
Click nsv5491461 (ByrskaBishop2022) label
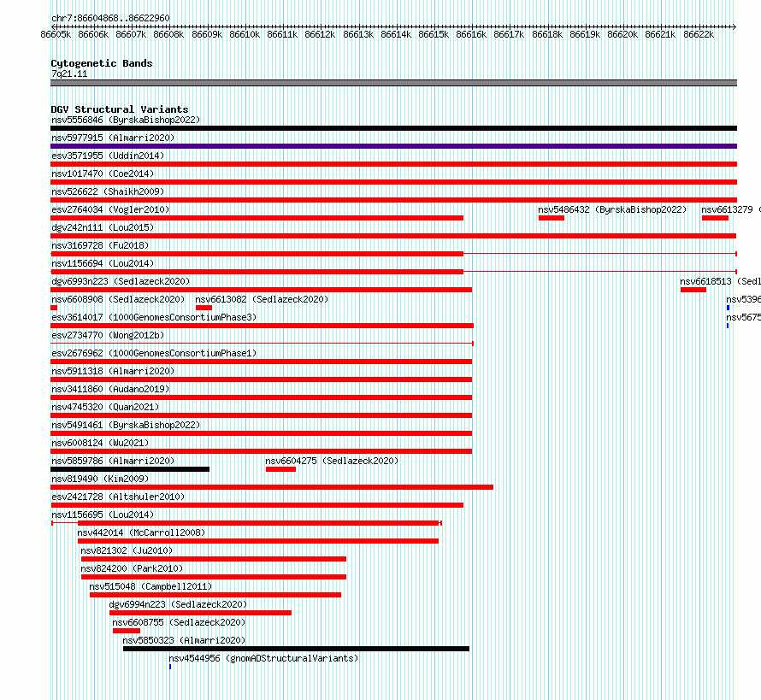(126, 425)
